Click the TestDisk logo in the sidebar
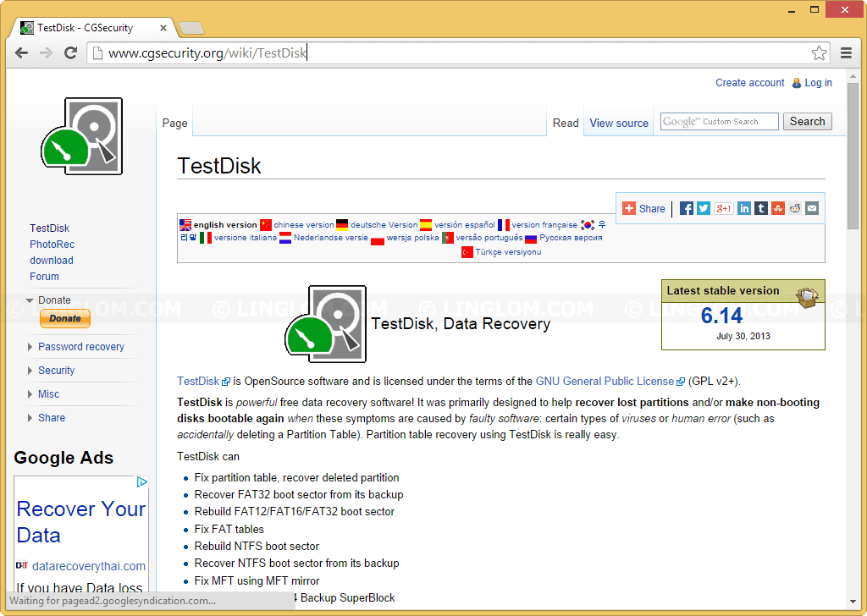 coord(82,136)
